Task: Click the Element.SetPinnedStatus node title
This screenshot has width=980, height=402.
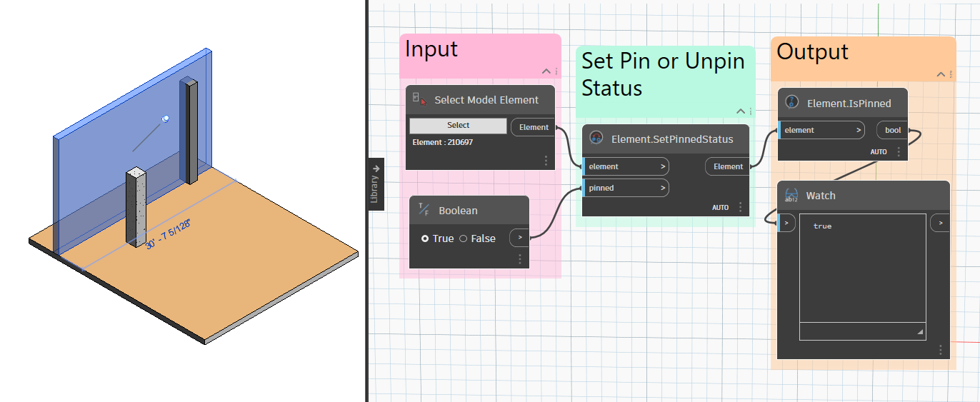Action: coord(672,139)
